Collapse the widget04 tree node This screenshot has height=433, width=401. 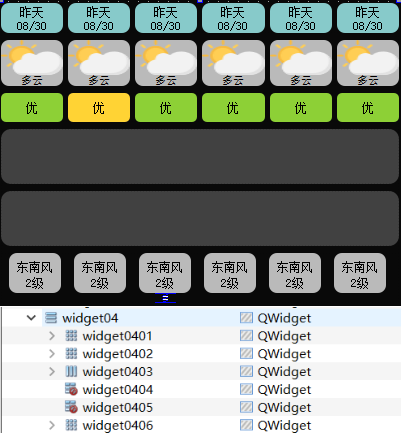(31, 318)
